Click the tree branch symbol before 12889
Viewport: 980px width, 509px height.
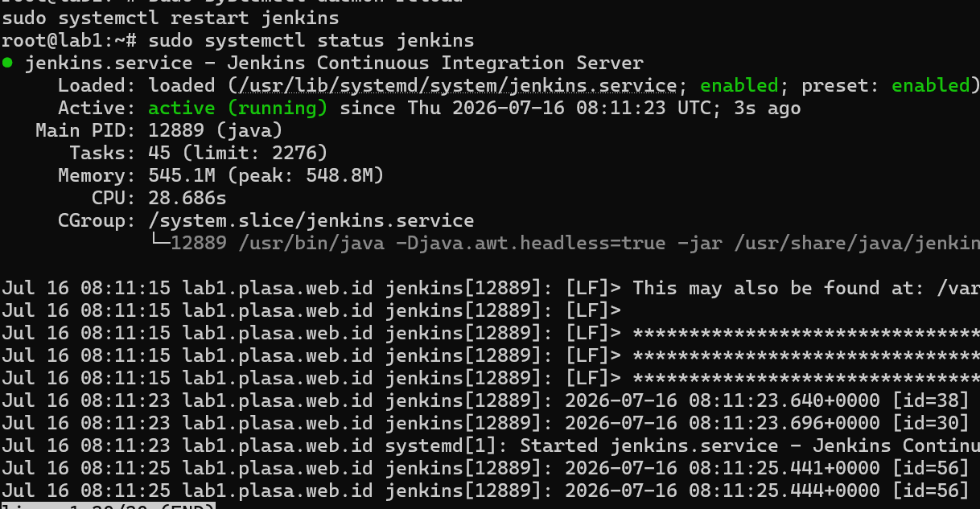[159, 243]
